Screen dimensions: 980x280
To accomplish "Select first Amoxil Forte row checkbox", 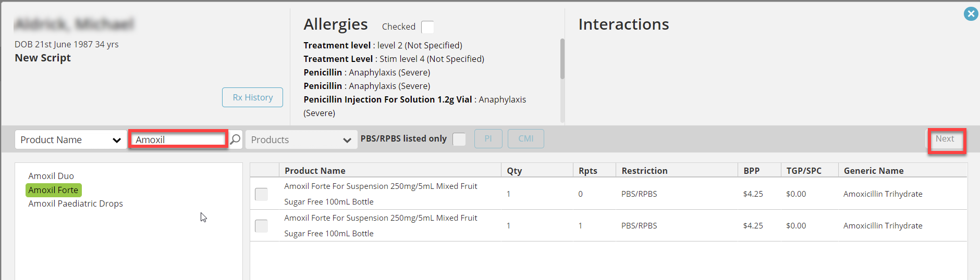I will tap(261, 194).
